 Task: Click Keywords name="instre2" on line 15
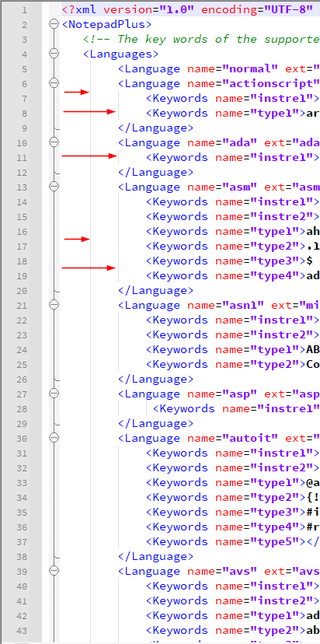tap(232, 217)
